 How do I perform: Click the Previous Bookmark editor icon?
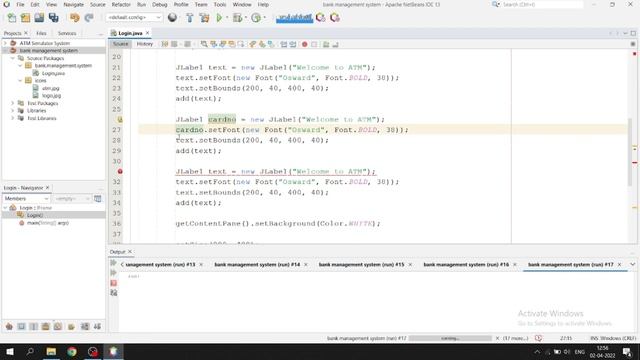(x=252, y=44)
